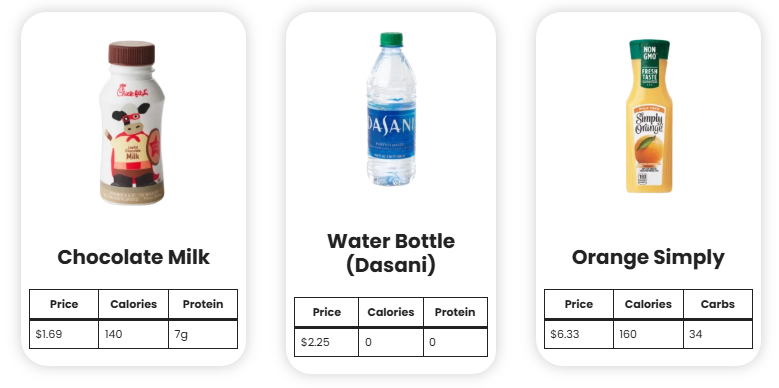
Task: Click the Chocolate Milk bottle image
Action: point(133,123)
